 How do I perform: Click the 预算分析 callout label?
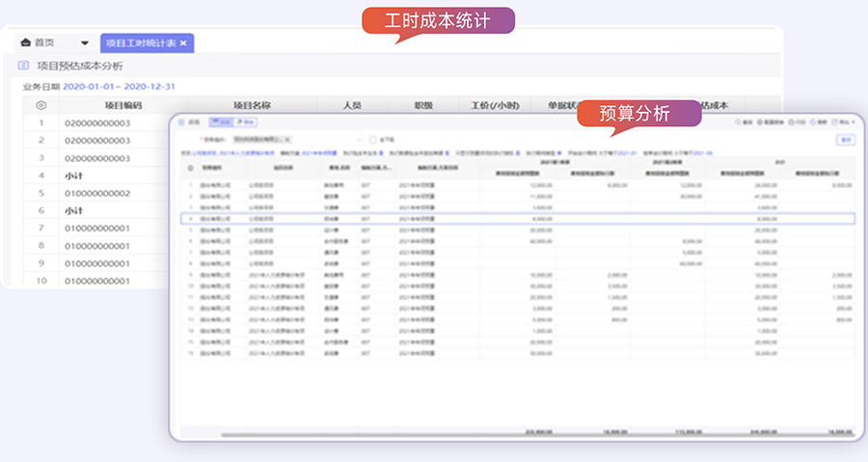635,113
